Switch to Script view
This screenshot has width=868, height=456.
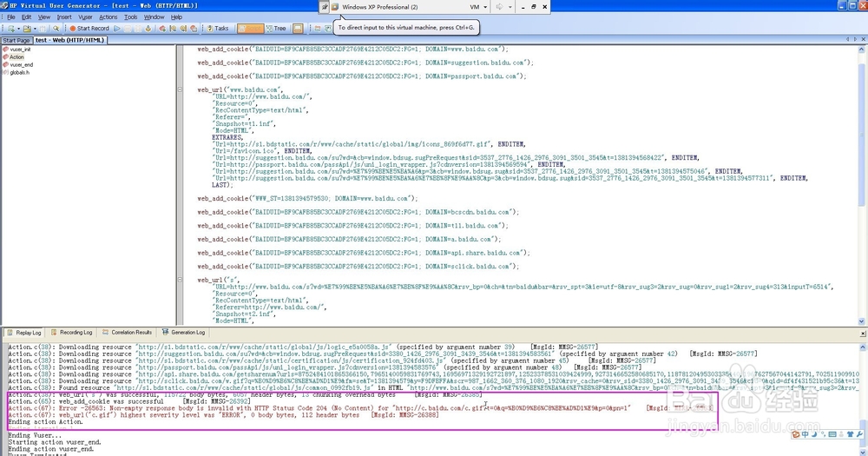click(x=250, y=29)
